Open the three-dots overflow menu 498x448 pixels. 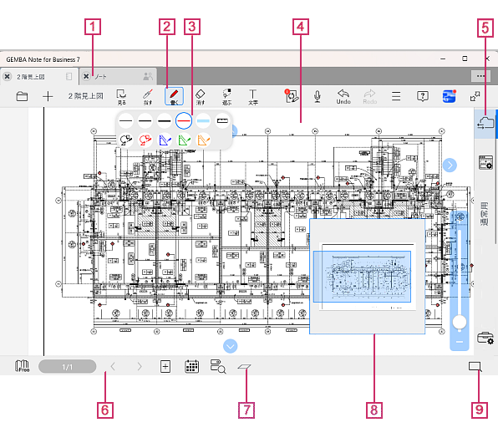pos(480,76)
